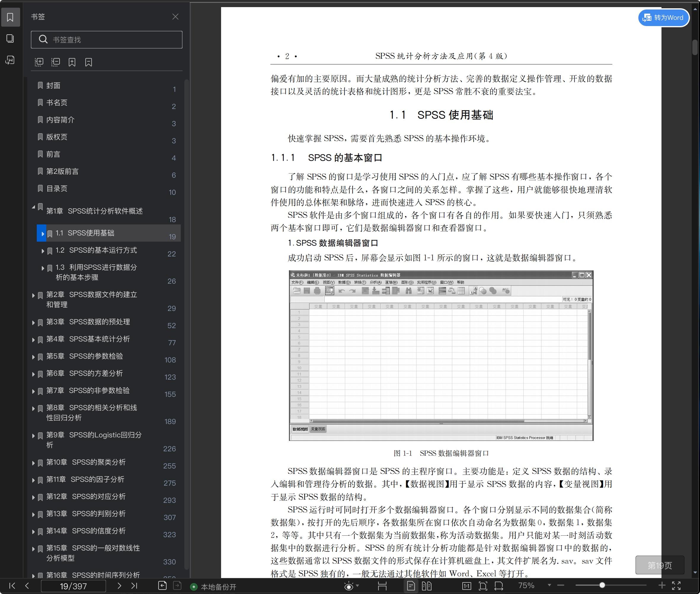Open the page thumbnails sidebar icon

10,39
